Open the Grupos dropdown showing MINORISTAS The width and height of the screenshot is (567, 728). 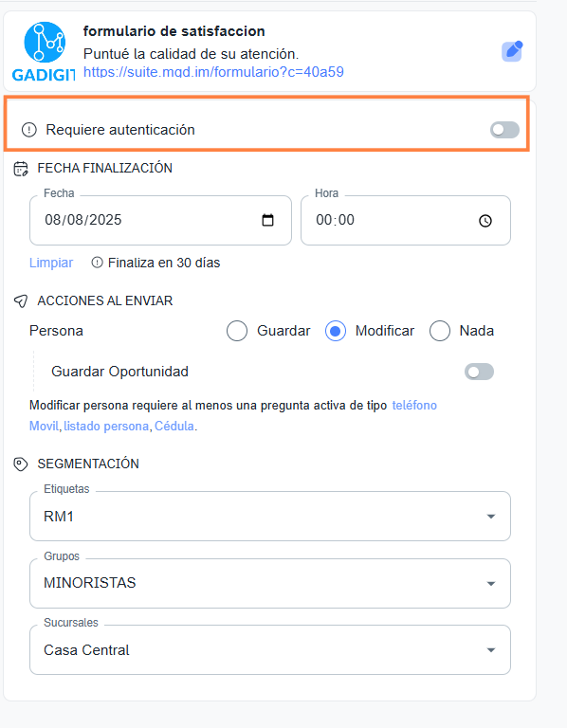[270, 583]
